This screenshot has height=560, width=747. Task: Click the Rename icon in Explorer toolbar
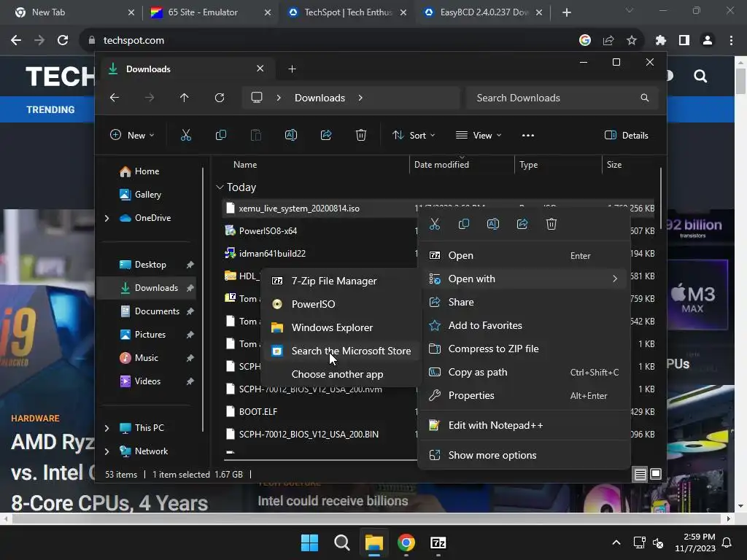pos(291,135)
